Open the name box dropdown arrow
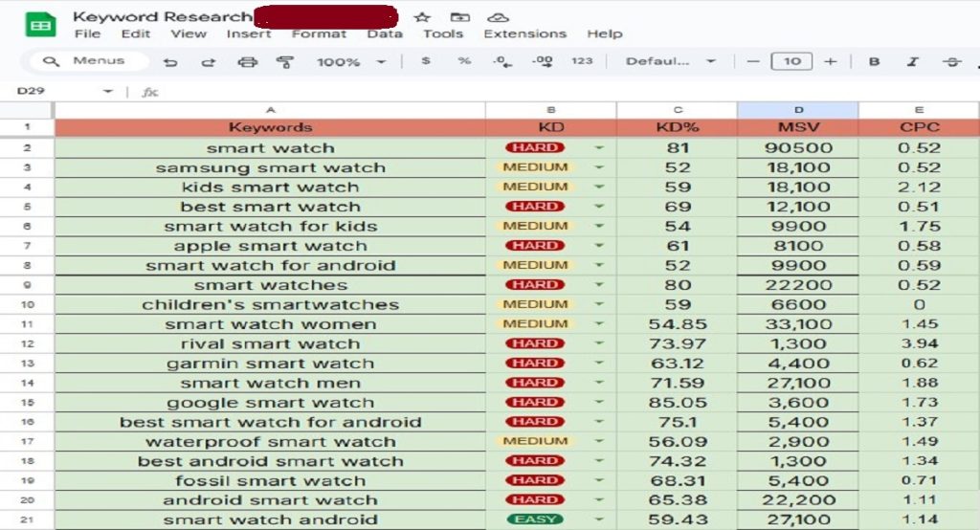Image resolution: width=980 pixels, height=530 pixels. (x=108, y=92)
